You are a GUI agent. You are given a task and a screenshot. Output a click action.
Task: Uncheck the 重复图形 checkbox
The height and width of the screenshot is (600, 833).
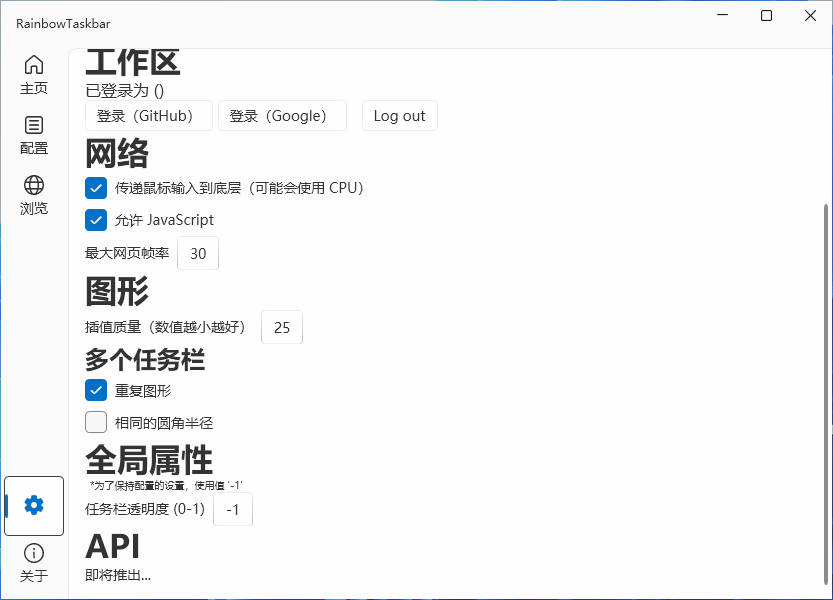point(96,390)
